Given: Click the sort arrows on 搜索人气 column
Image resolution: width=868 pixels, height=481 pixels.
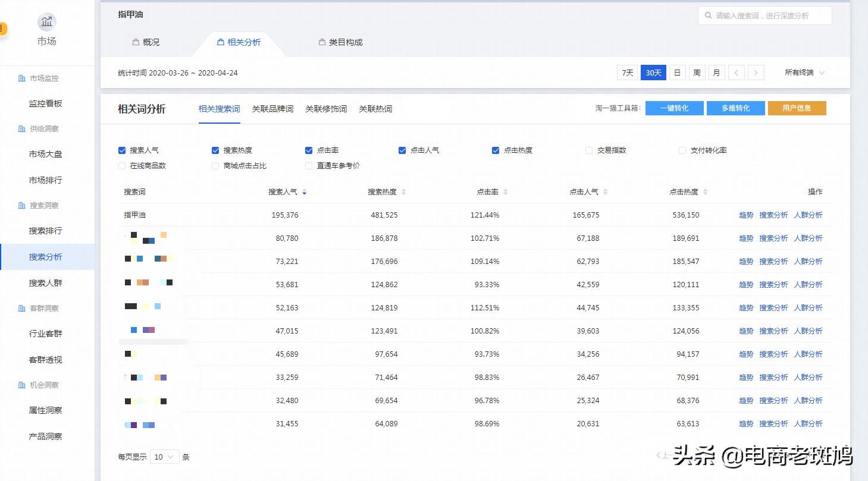Looking at the screenshot, I should point(304,192).
